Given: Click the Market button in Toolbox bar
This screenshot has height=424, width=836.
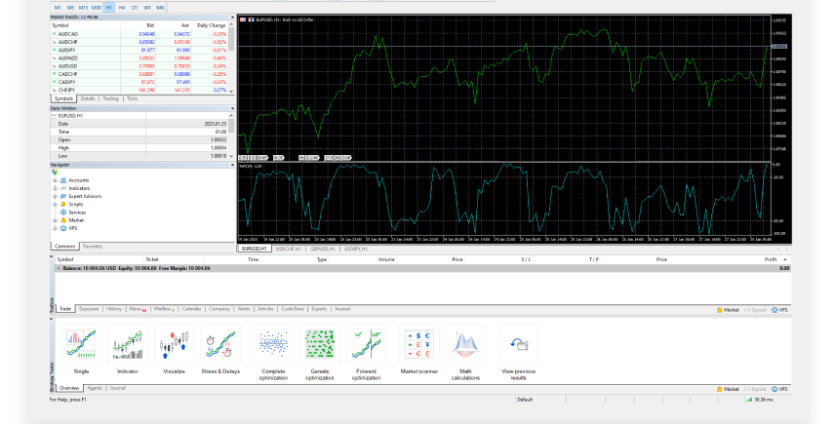Looking at the screenshot, I should 727,310.
